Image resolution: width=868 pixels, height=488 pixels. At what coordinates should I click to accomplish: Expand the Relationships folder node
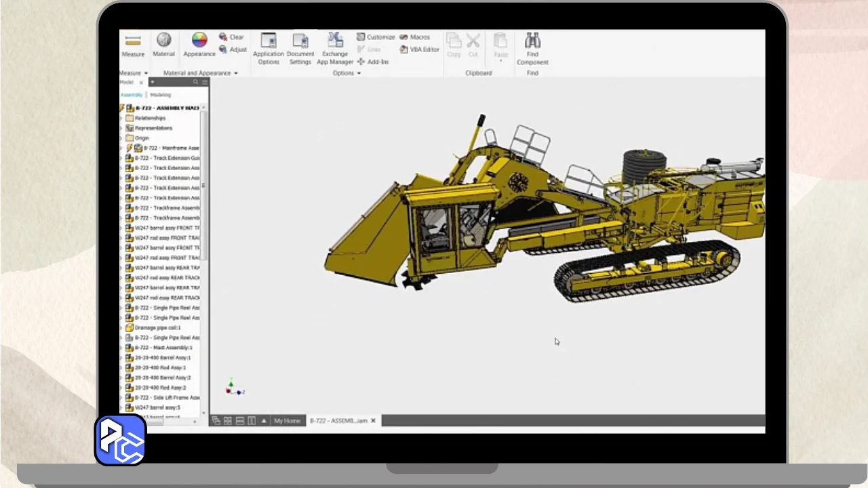point(121,118)
